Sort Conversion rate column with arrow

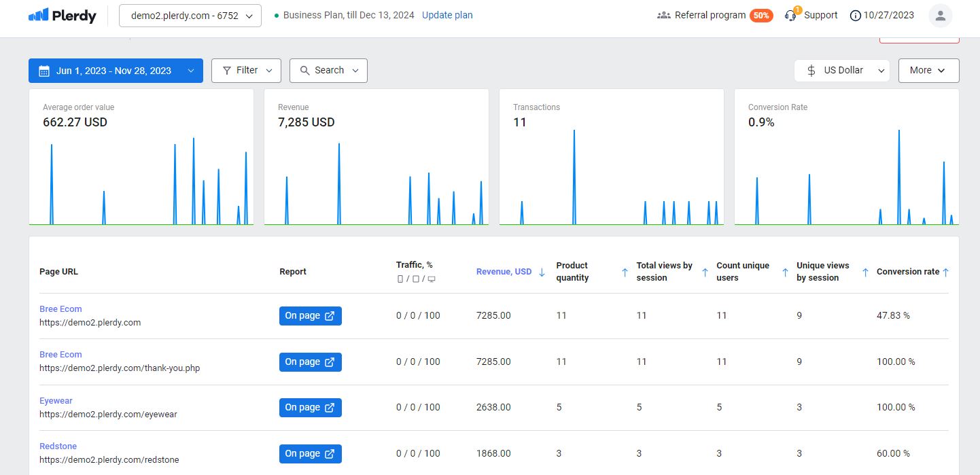point(945,272)
